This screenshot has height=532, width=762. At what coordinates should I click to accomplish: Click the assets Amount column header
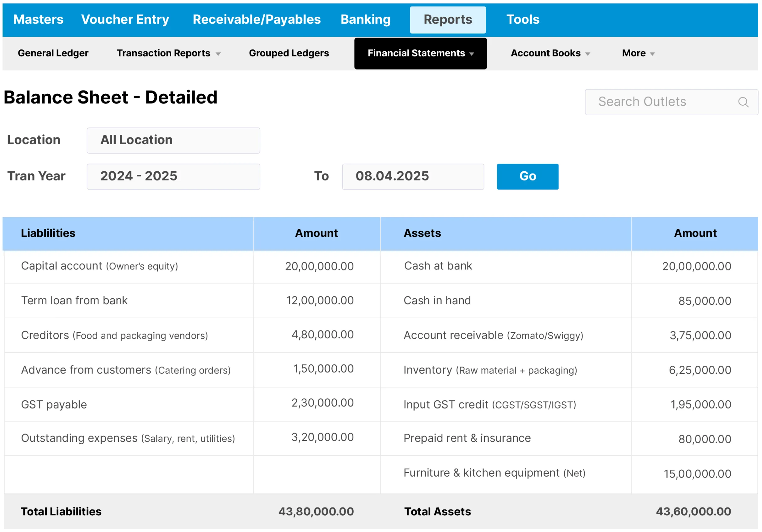[x=695, y=233]
